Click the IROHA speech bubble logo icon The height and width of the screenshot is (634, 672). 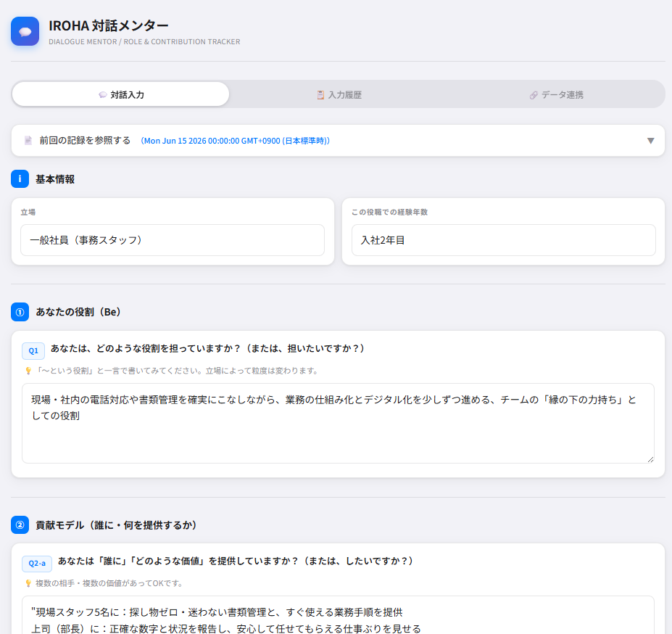pyautogui.click(x=25, y=31)
